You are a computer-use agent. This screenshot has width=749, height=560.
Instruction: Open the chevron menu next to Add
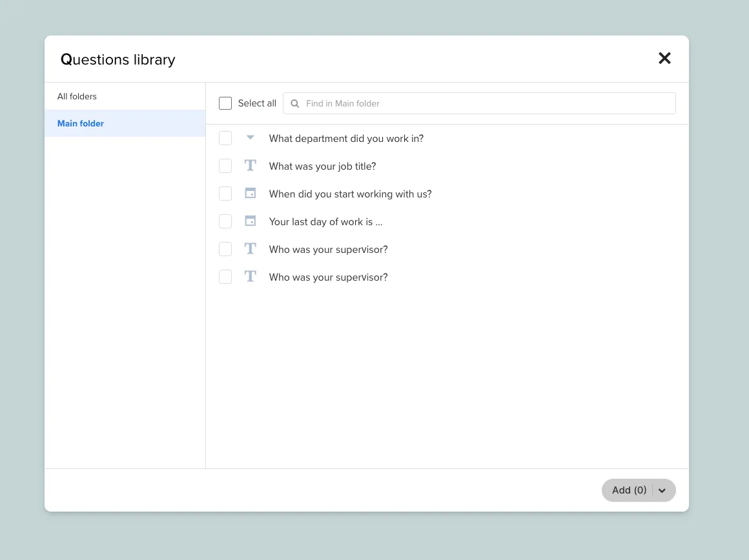click(662, 490)
